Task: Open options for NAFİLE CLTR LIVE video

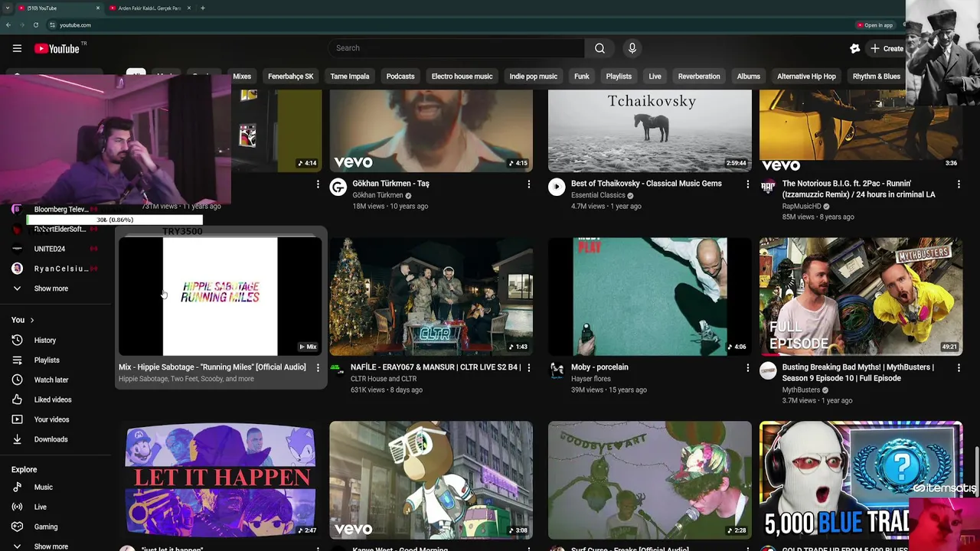Action: 528,367
